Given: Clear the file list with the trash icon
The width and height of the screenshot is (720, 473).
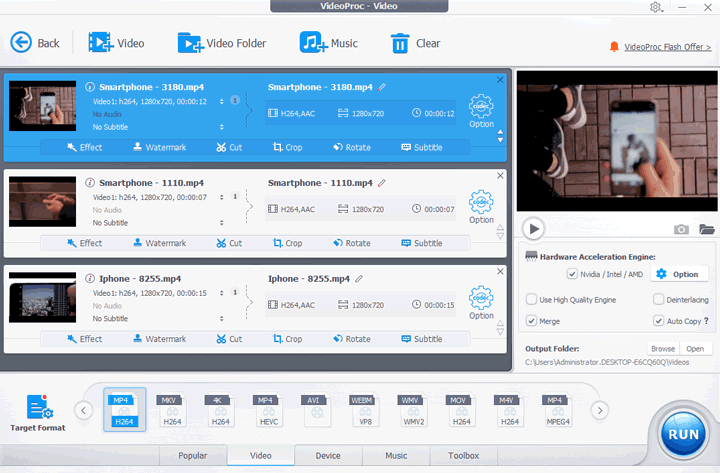Looking at the screenshot, I should click(x=400, y=43).
